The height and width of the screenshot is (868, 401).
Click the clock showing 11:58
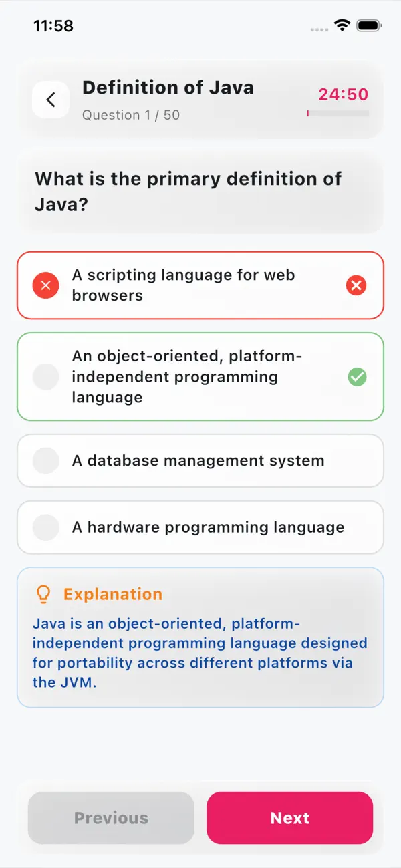[52, 25]
